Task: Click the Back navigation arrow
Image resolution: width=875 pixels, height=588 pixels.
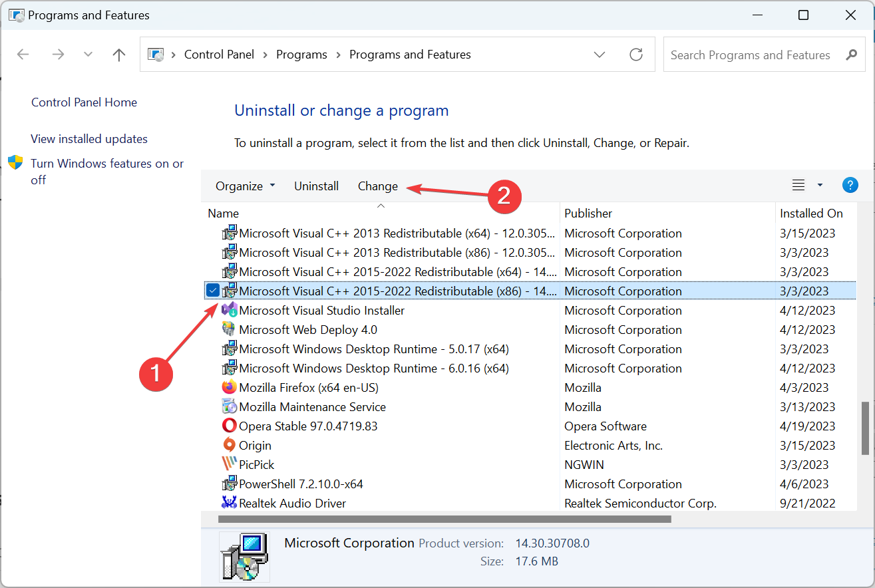Action: 23,55
